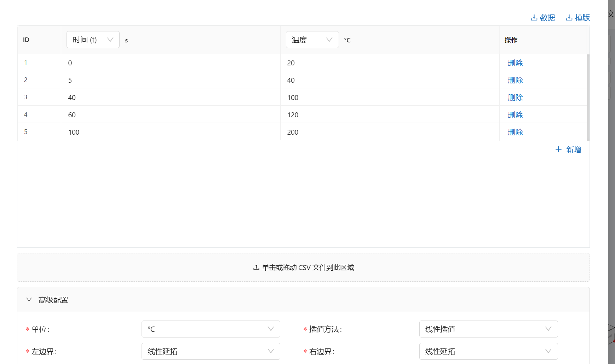Click the CSV upload drop area

coord(303,268)
